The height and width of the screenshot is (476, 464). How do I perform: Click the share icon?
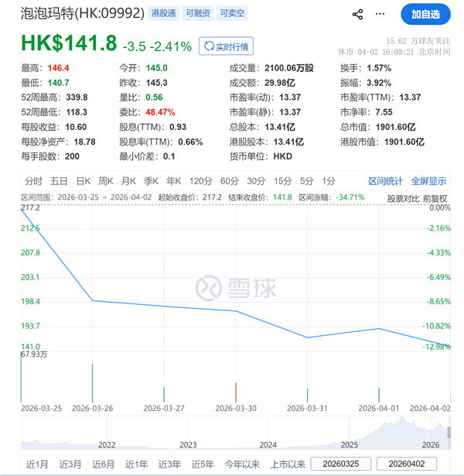pyautogui.click(x=357, y=14)
